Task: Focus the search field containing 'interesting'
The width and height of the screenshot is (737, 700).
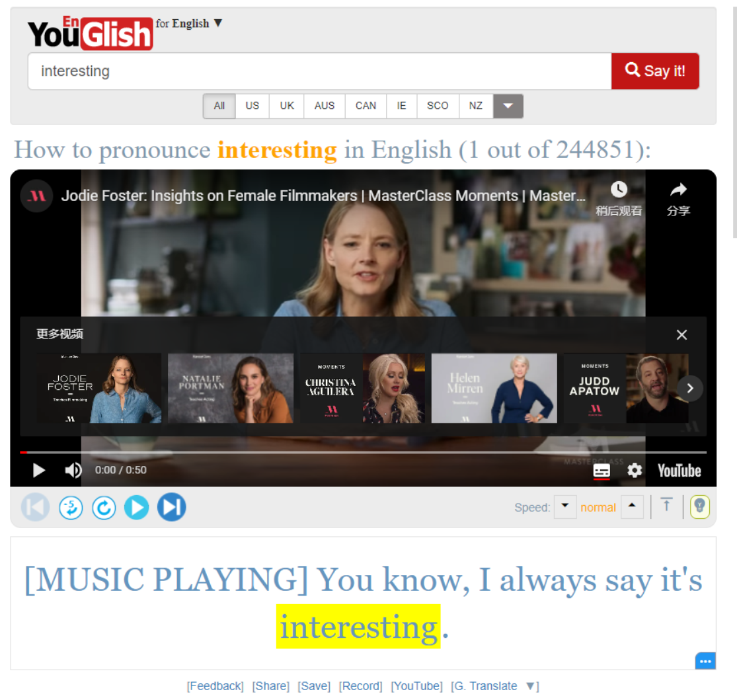Action: pyautogui.click(x=320, y=71)
